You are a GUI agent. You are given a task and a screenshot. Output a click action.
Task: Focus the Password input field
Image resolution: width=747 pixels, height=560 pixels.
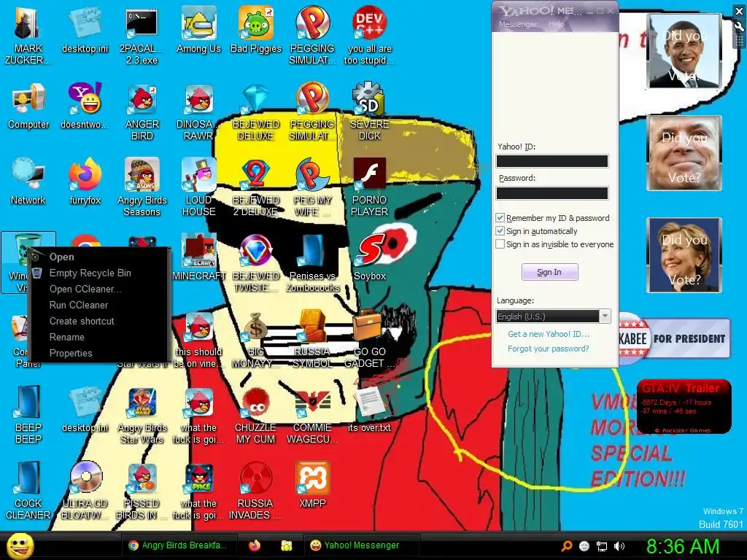coord(552,192)
